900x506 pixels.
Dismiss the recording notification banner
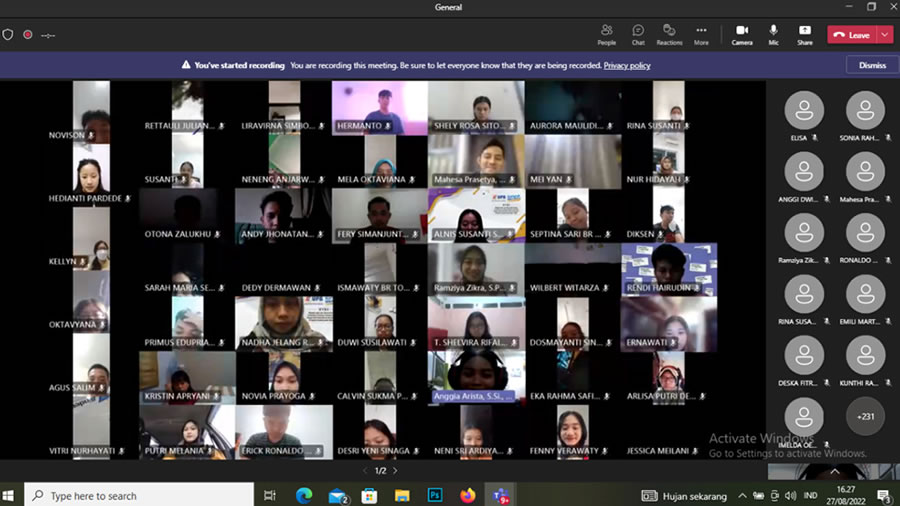[872, 65]
